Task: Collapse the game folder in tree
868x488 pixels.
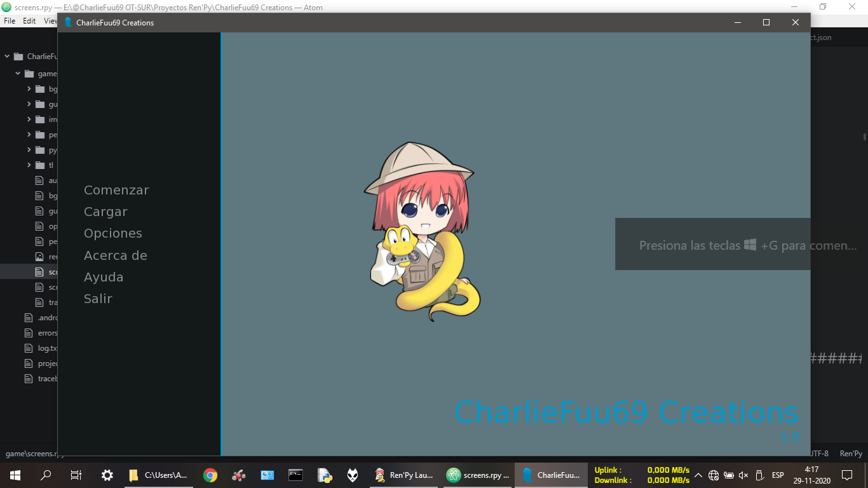Action: point(18,74)
